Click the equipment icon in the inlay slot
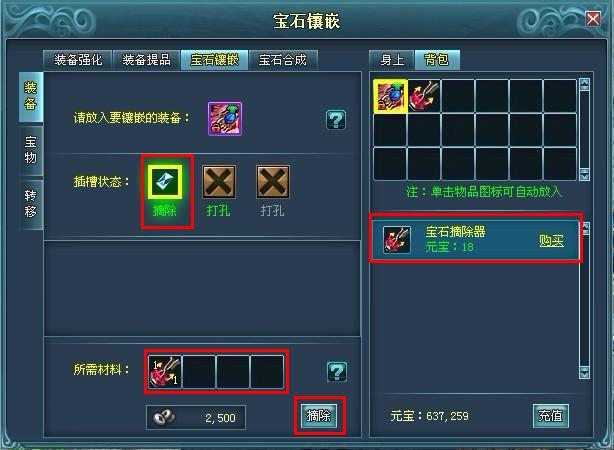Viewport: 614px width, 450px height. (225, 118)
